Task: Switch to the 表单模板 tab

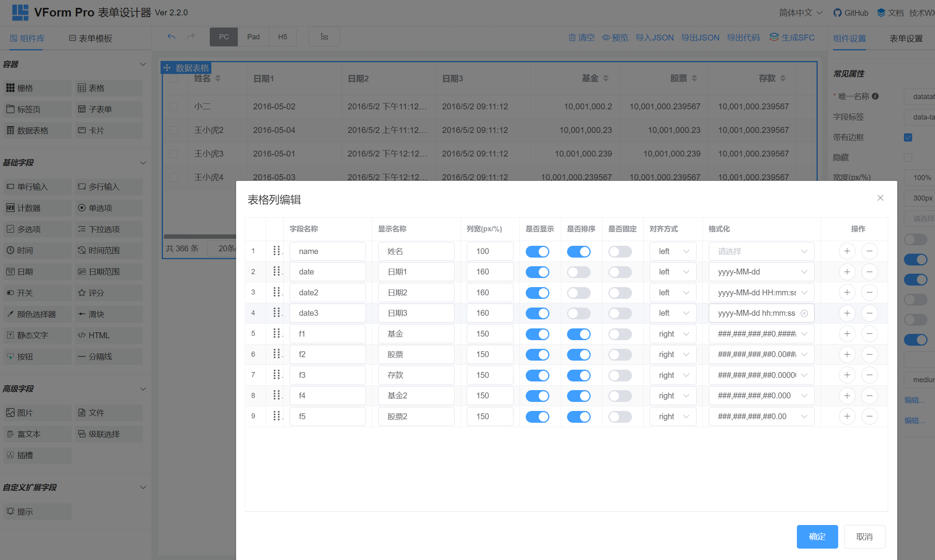Action: click(x=91, y=38)
